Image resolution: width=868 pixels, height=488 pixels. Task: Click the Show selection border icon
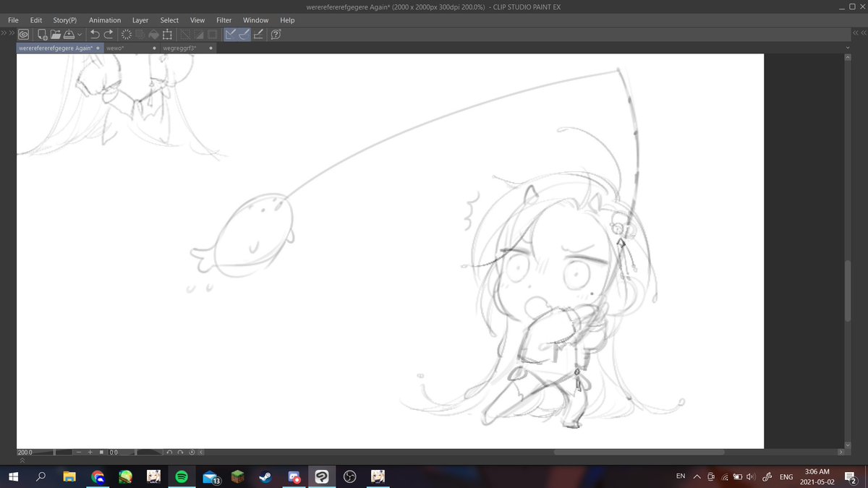[x=212, y=34]
